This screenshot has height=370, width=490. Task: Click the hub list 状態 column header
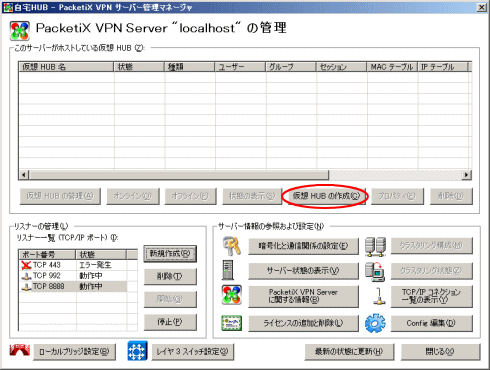139,67
